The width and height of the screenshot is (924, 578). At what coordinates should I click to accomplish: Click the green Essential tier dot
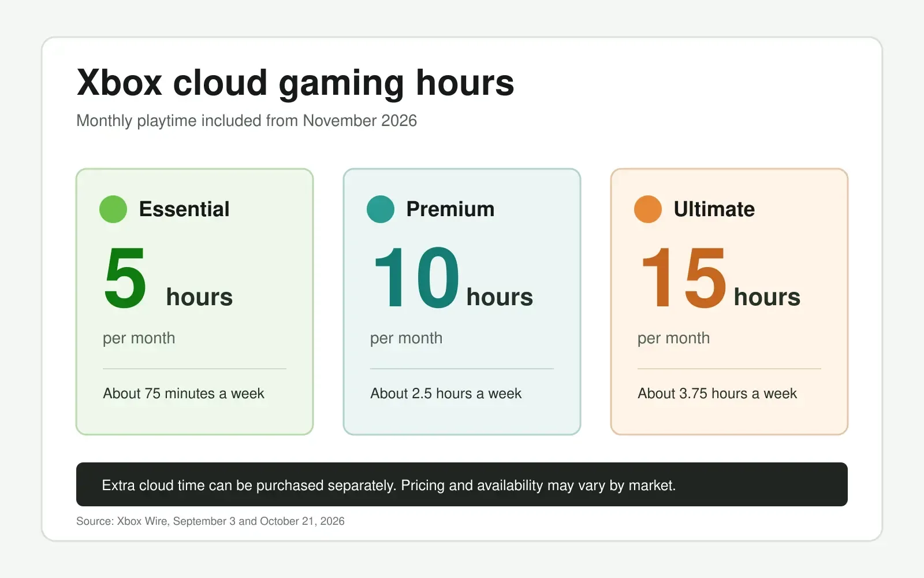coord(113,209)
